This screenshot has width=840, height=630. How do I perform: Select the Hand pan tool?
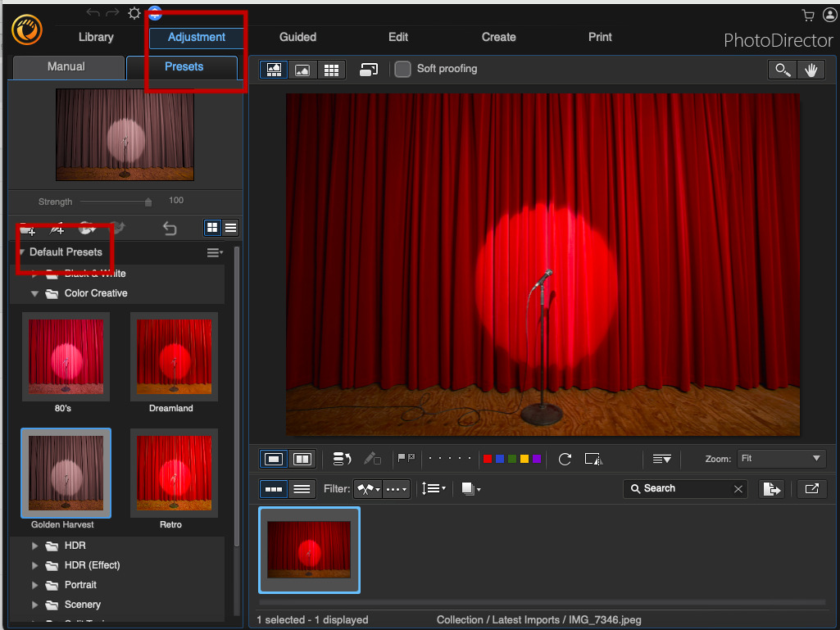[810, 70]
